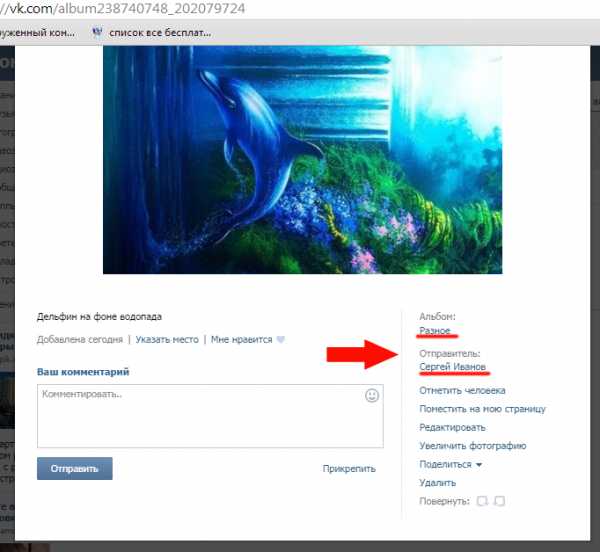
Task: Click the Редактировать link
Action: point(452,427)
